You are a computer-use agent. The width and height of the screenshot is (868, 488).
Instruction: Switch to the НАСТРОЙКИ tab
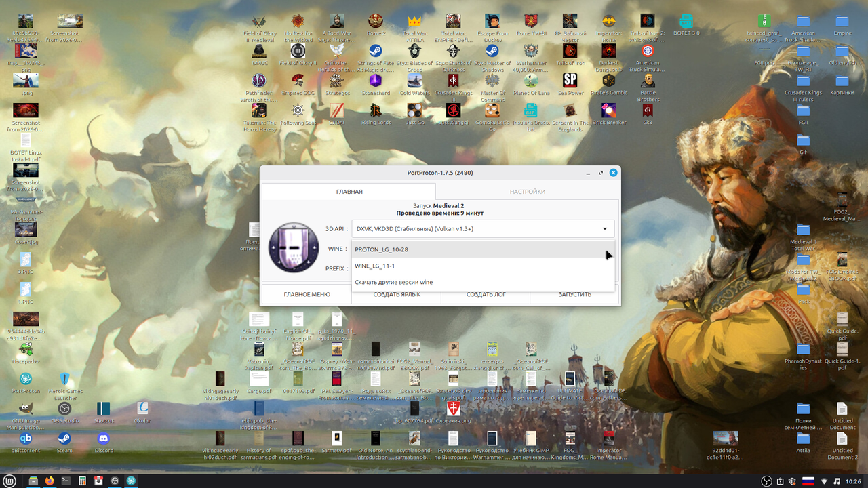click(x=528, y=192)
